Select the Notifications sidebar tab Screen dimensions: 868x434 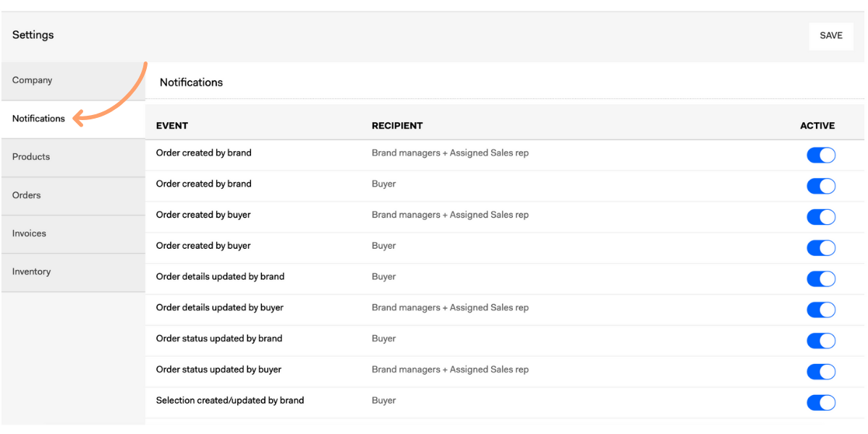[72, 119]
